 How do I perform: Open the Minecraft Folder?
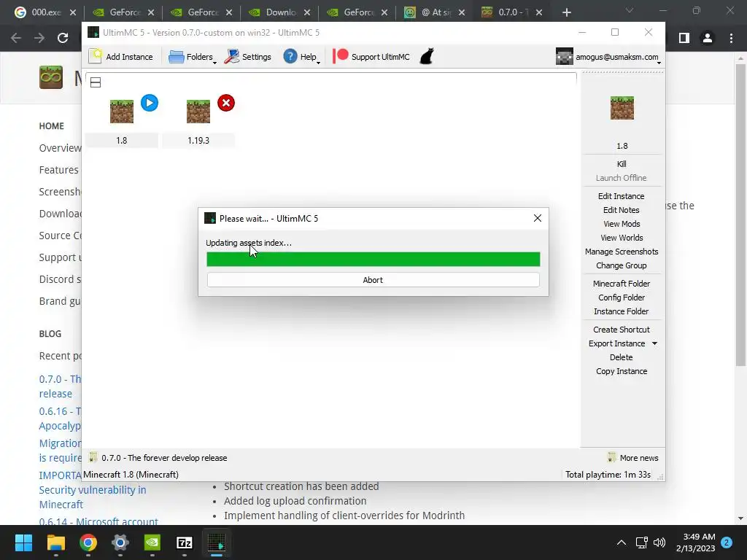(622, 284)
